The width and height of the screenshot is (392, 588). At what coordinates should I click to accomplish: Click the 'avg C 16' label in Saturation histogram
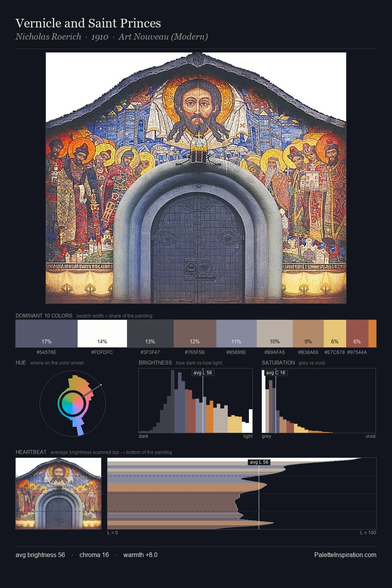coord(276,373)
